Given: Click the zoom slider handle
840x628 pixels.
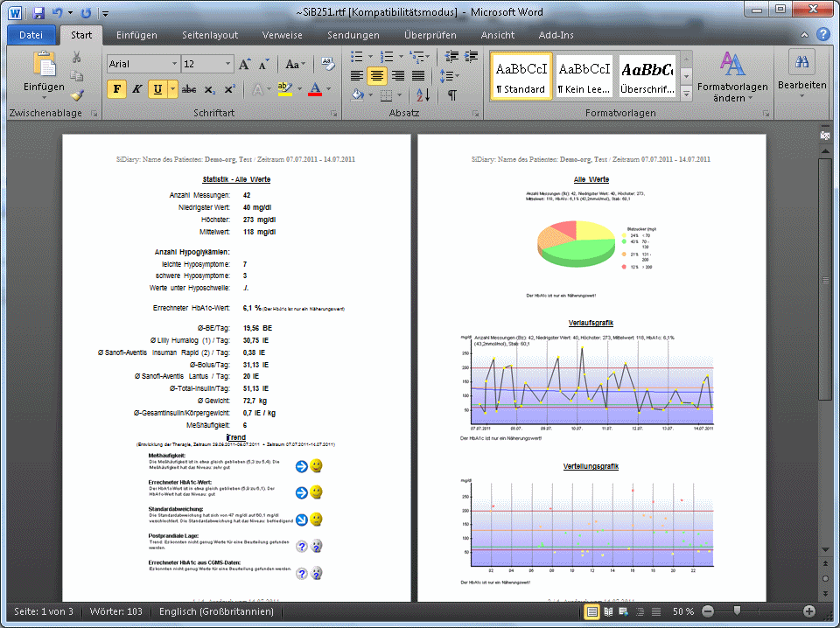Looking at the screenshot, I should [x=738, y=611].
